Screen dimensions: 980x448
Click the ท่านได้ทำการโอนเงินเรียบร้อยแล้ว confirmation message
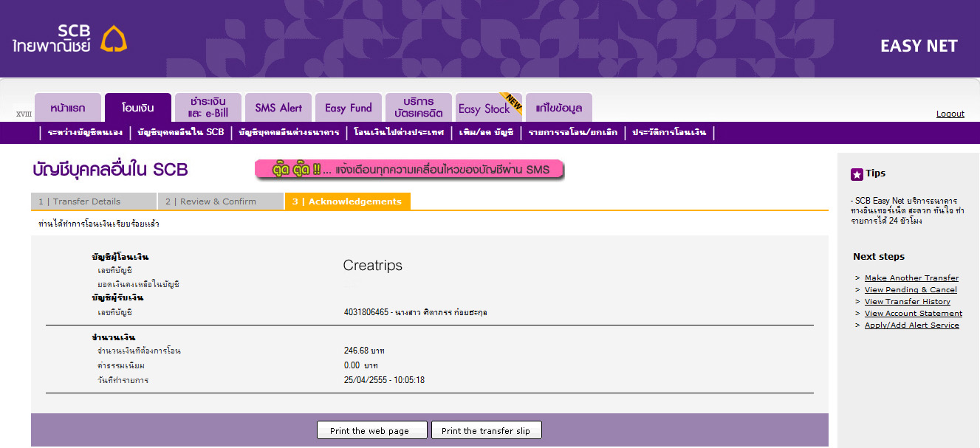[x=98, y=224]
